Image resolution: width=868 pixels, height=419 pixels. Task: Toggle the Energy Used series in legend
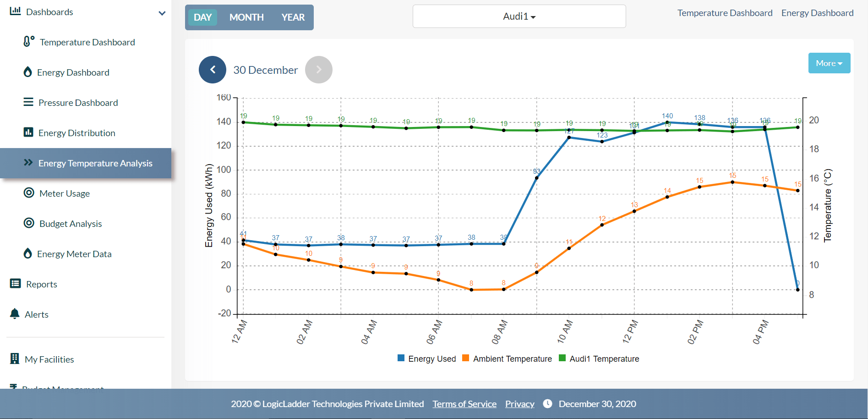[426, 358]
